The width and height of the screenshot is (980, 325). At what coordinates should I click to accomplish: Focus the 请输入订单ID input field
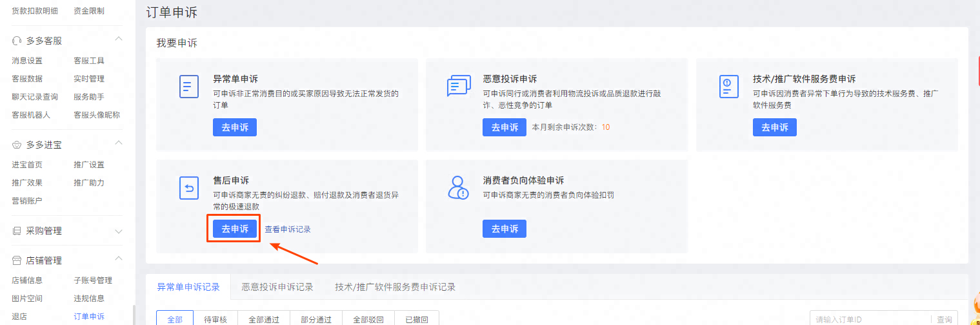point(871,319)
